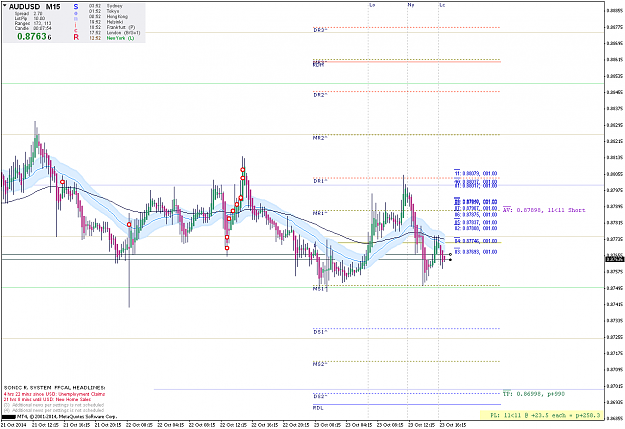Click the yellow PS summary box
625x429 pixels.
[x=541, y=415]
